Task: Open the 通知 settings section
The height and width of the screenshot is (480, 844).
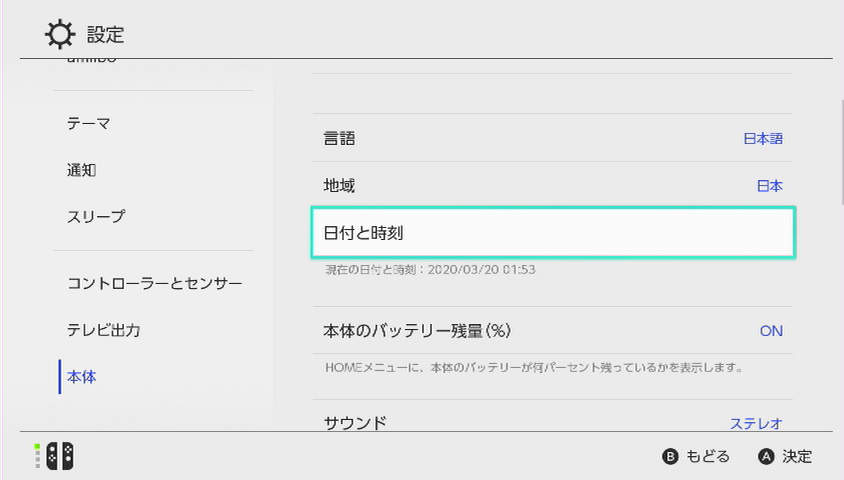Action: coord(81,170)
